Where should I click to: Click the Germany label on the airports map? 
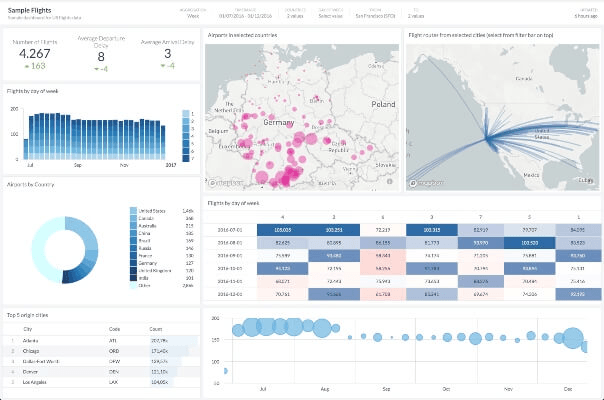(279, 123)
